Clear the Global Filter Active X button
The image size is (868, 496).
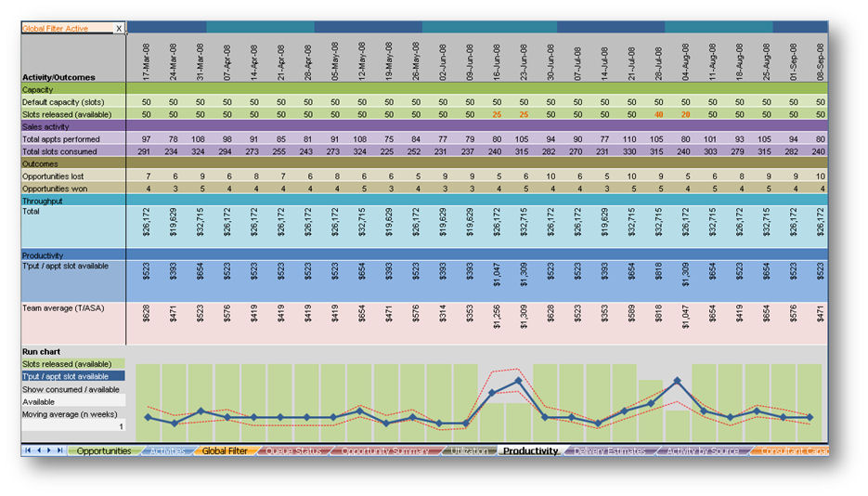[119, 29]
